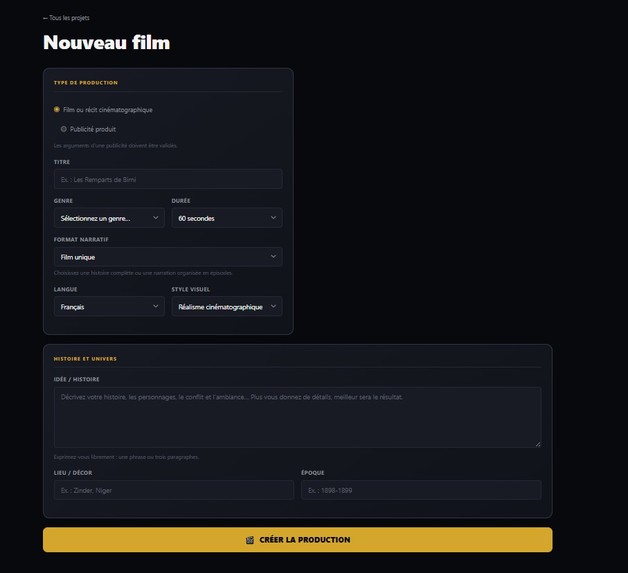Image resolution: width=628 pixels, height=573 pixels.
Task: Focus the Lieu / Décor input field
Action: 174,490
